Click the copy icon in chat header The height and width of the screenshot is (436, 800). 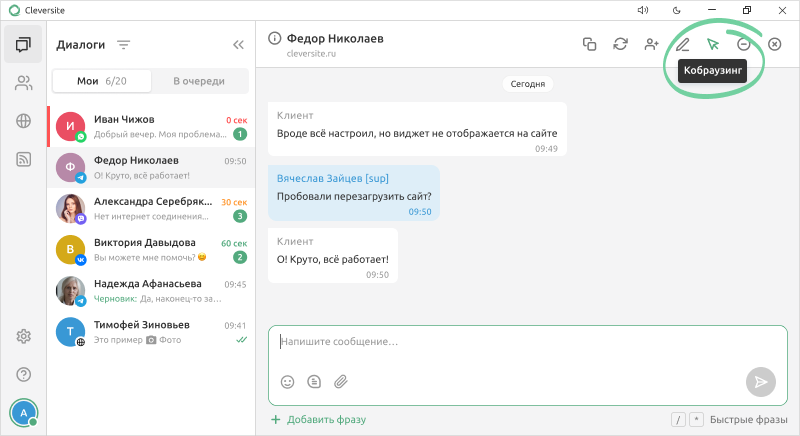click(590, 44)
